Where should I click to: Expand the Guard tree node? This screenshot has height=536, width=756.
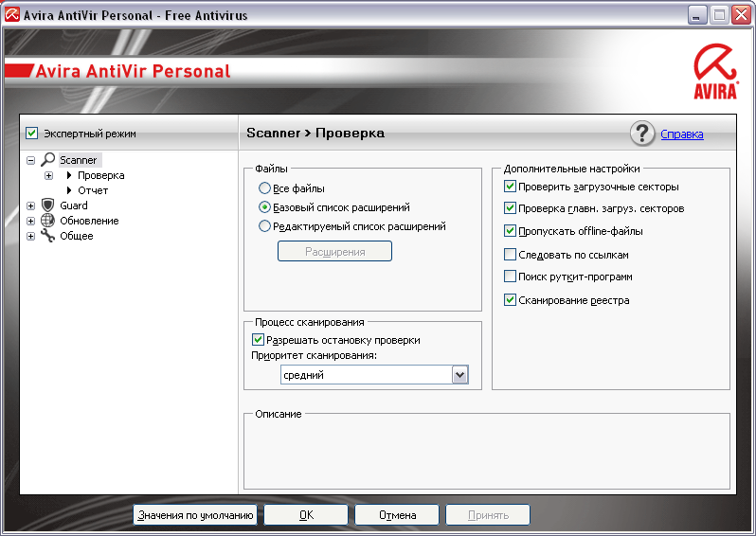[x=31, y=205]
